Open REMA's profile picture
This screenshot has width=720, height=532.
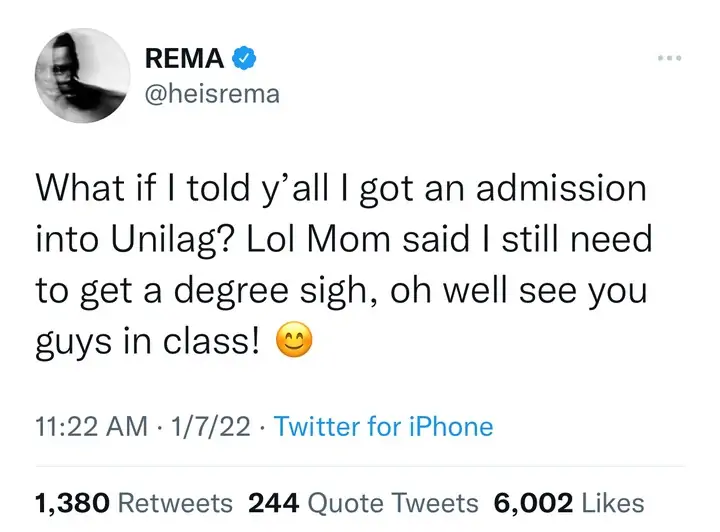tap(78, 79)
